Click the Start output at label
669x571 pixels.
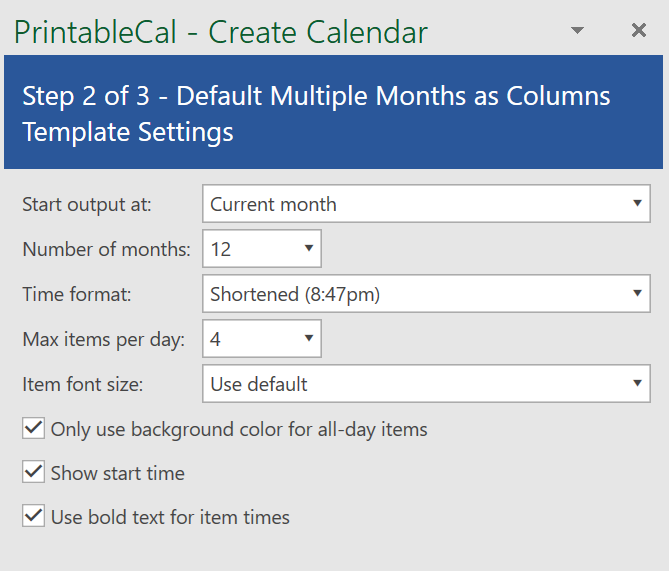click(87, 204)
